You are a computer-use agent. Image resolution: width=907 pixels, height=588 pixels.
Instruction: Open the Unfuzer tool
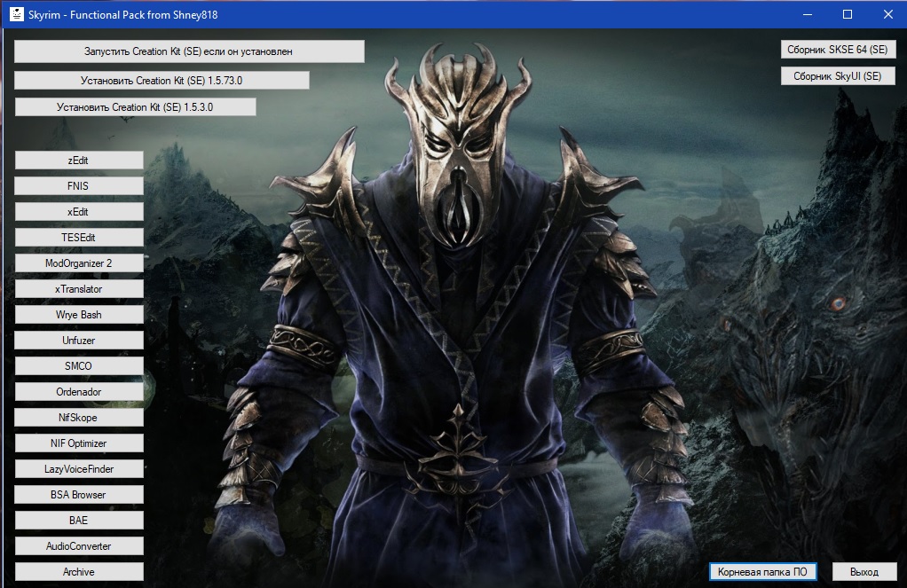coord(79,341)
